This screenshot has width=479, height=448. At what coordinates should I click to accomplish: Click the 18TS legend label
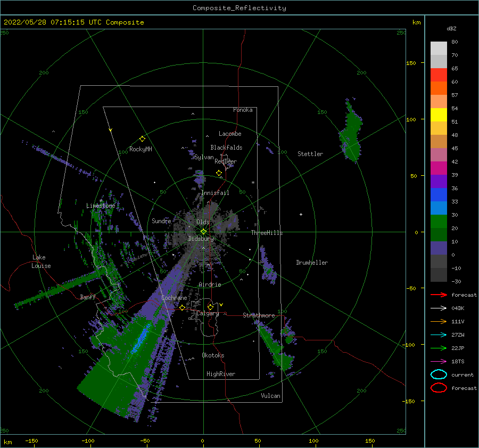click(458, 362)
